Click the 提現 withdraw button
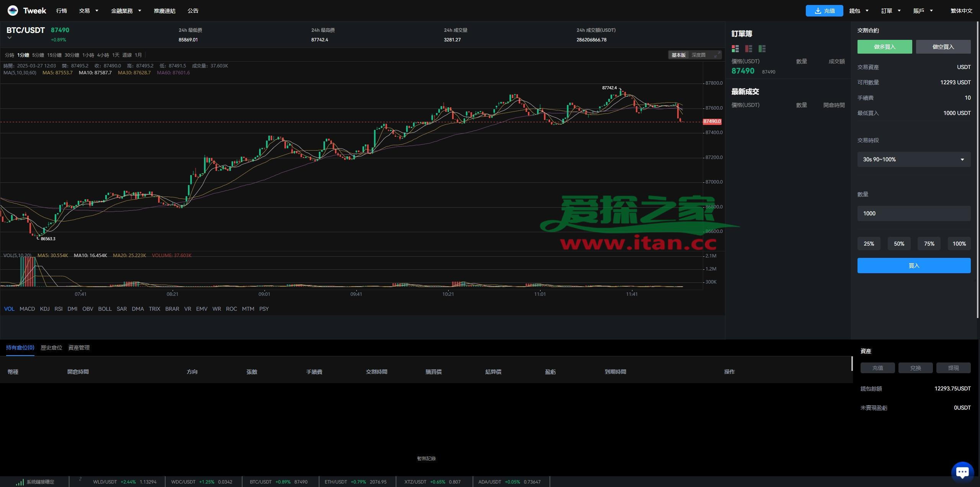980x487 pixels. coord(953,368)
